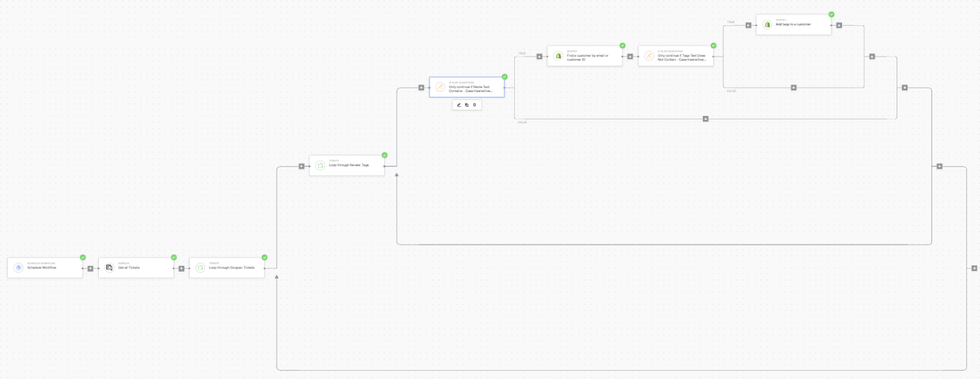This screenshot has width=980, height=379.
Task: Add step before Add tags to a customer
Action: [x=748, y=25]
